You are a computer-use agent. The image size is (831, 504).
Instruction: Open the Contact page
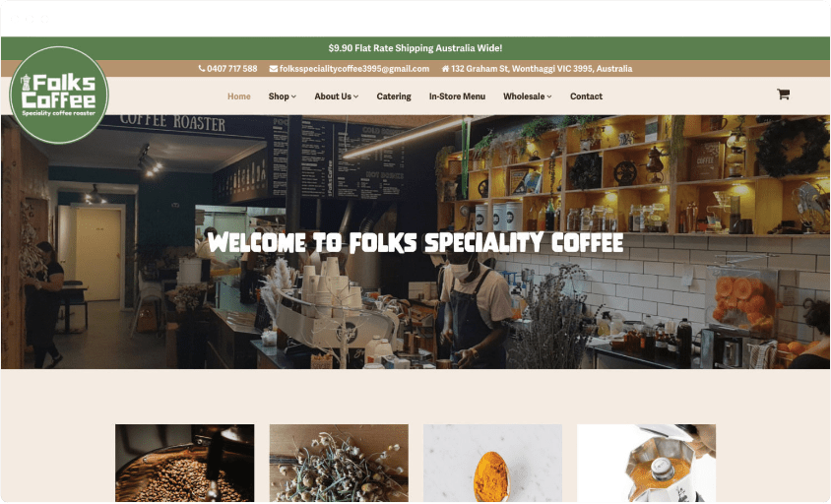pos(586,96)
